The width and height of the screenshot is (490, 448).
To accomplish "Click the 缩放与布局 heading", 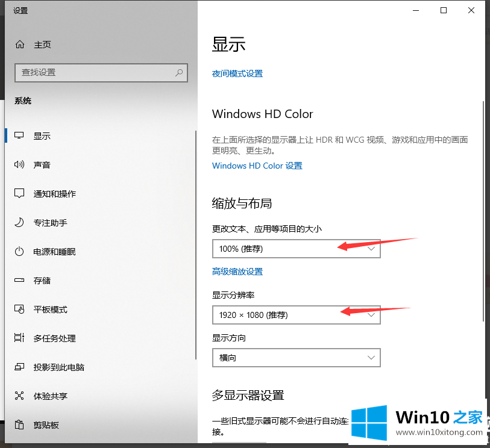I will click(242, 204).
